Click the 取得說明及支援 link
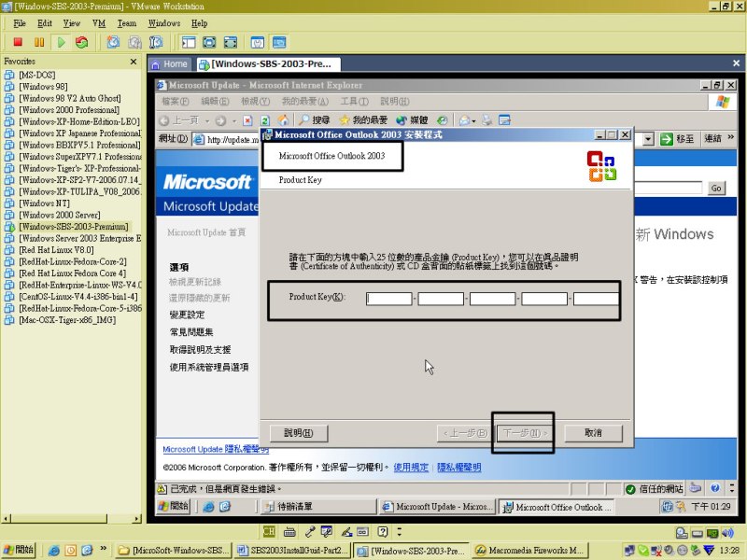This screenshot has width=747, height=560. (x=200, y=349)
